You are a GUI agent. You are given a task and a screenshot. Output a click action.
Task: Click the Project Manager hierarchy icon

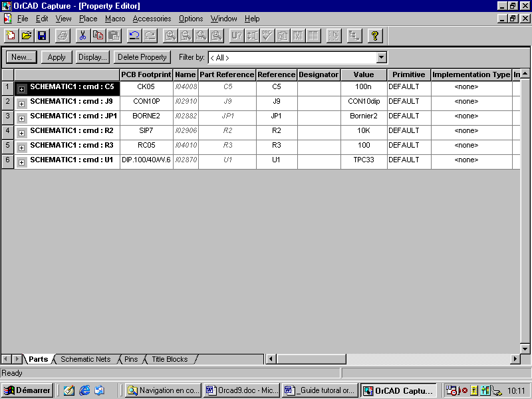tap(354, 36)
